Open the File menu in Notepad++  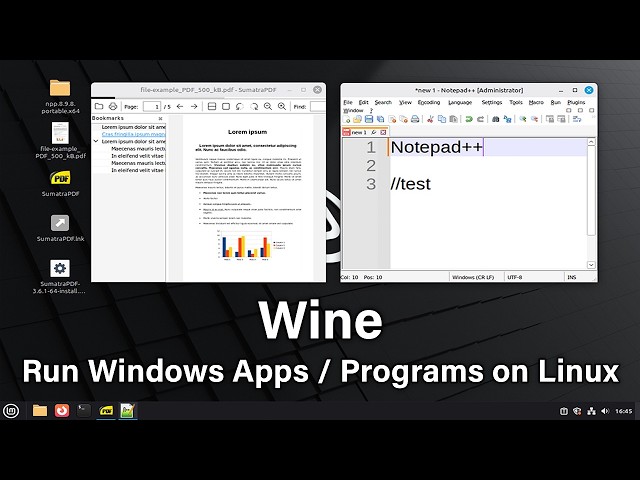(x=348, y=102)
